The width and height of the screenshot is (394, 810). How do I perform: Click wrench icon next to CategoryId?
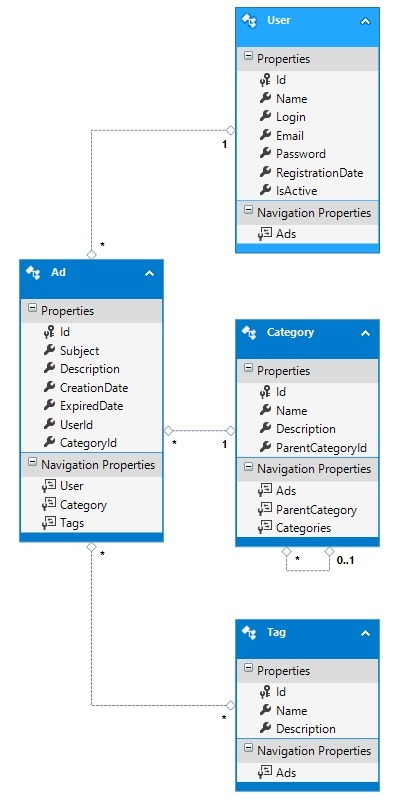(x=50, y=442)
